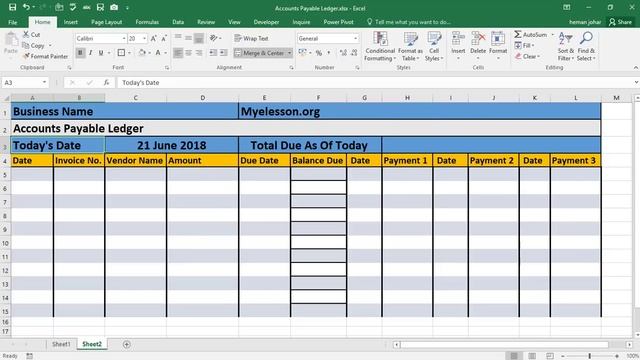Image resolution: width=640 pixels, height=360 pixels.
Task: Switch to Page Layout tab
Action: pyautogui.click(x=107, y=22)
